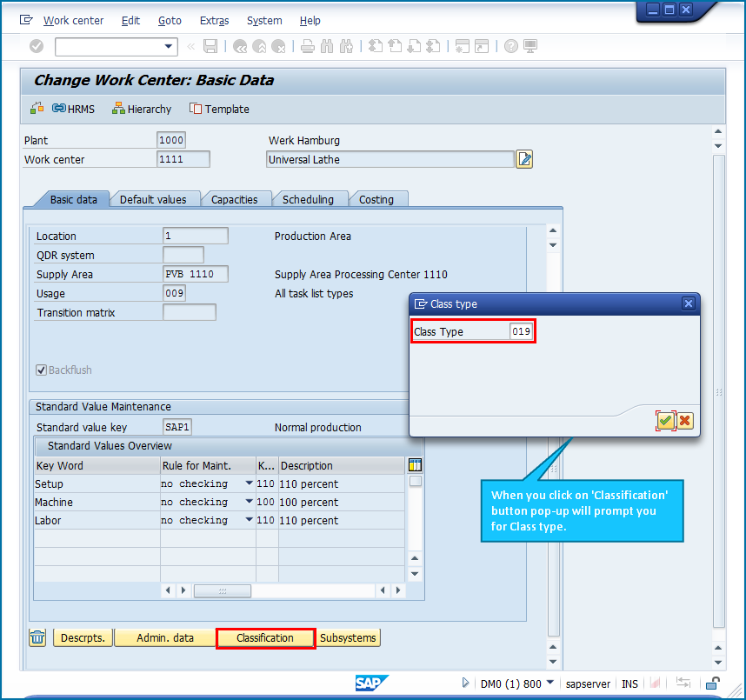
Task: Click the Help question mark icon
Action: coord(511,46)
